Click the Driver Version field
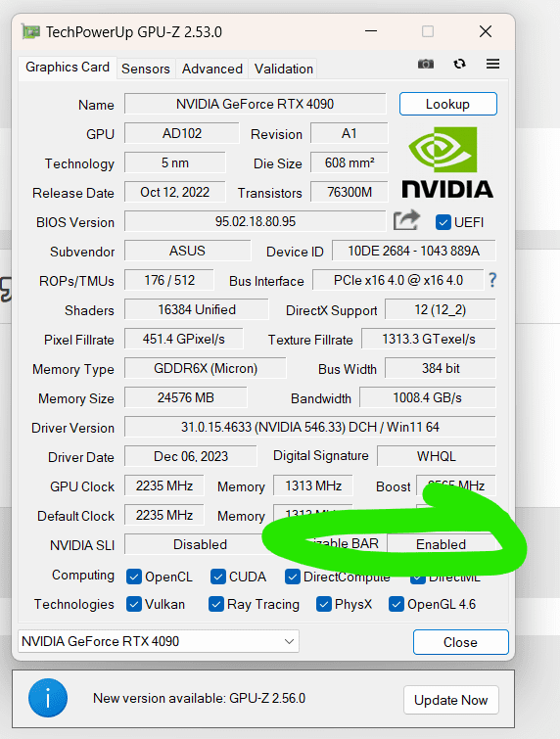The width and height of the screenshot is (560, 739). [310, 427]
